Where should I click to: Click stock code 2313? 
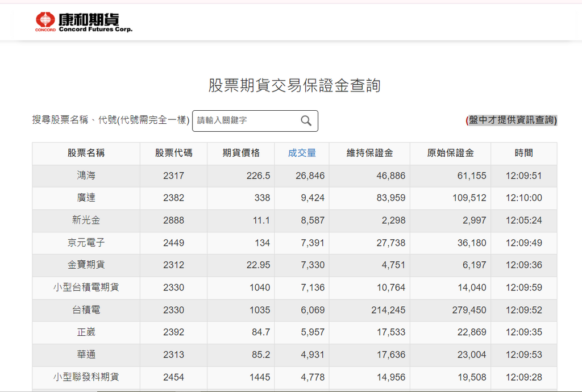click(x=174, y=355)
